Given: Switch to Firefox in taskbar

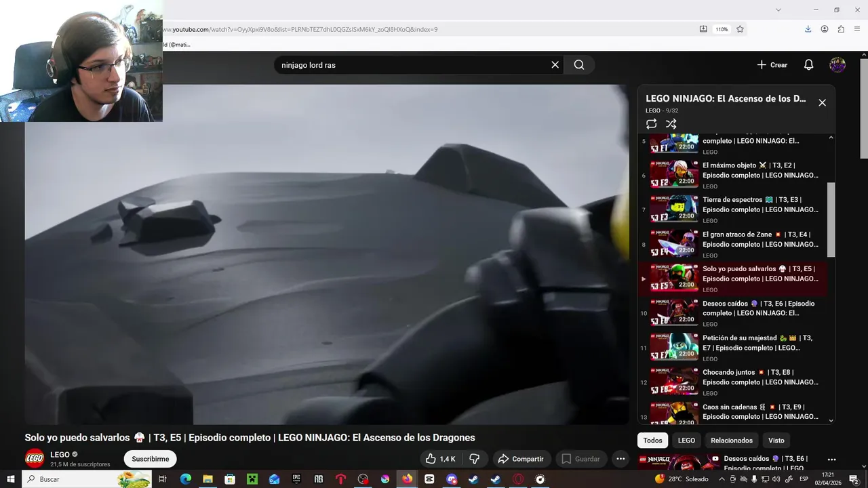Looking at the screenshot, I should pos(407,479).
